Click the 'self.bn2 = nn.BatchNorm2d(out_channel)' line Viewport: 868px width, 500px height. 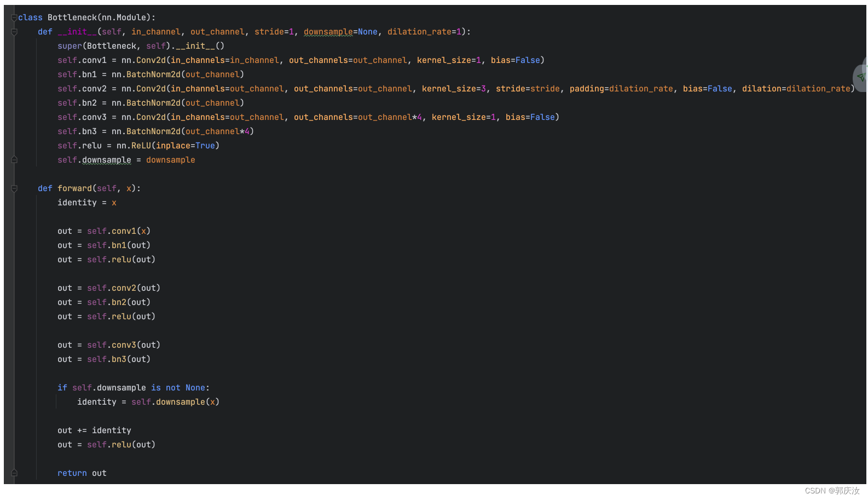click(x=151, y=103)
